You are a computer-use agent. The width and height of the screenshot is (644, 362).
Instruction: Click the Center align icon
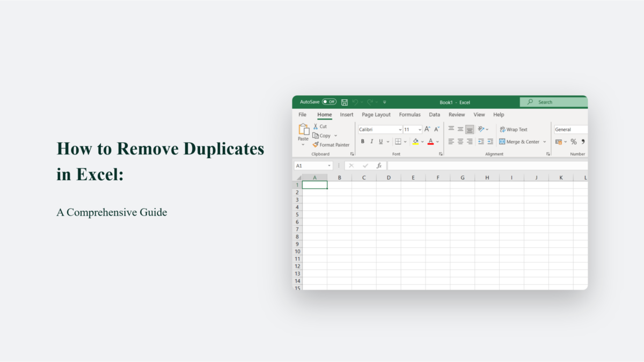(460, 142)
